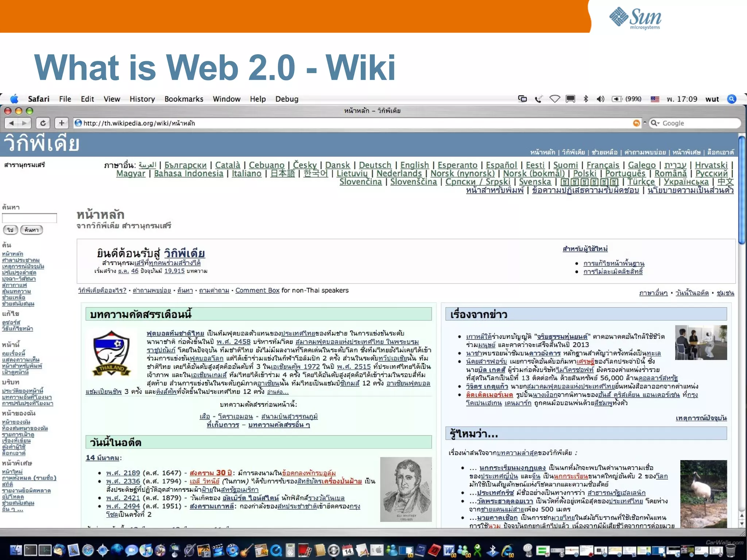Click the ค้นหา button under sidebar search

(x=32, y=230)
